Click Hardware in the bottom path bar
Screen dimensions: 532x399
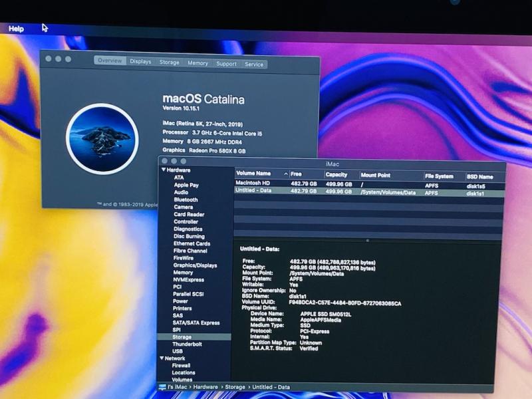[205, 387]
